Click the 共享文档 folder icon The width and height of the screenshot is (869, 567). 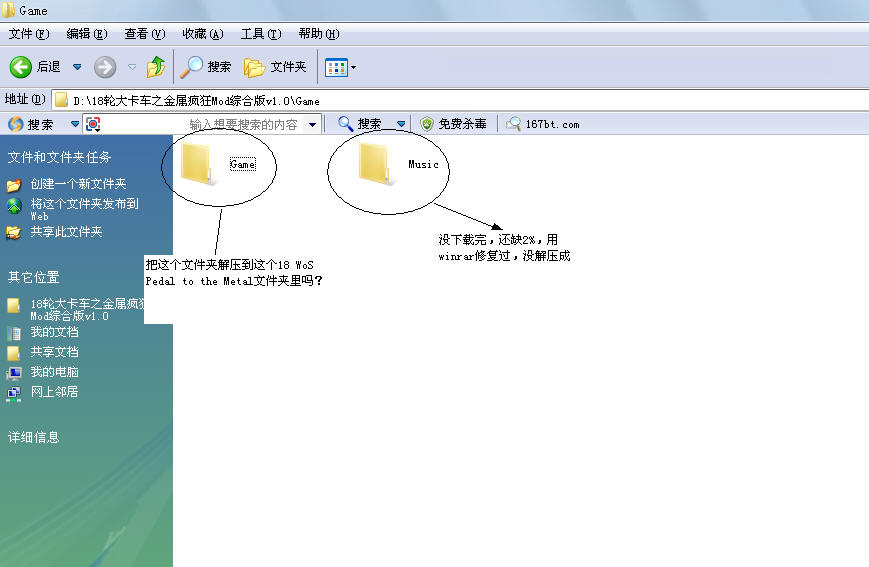(x=13, y=353)
